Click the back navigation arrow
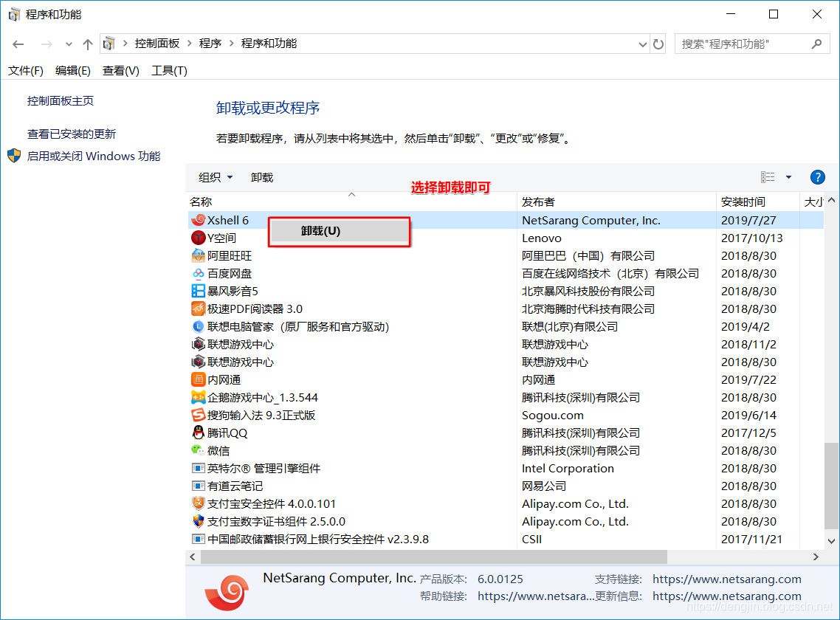This screenshot has width=840, height=620. tap(18, 44)
